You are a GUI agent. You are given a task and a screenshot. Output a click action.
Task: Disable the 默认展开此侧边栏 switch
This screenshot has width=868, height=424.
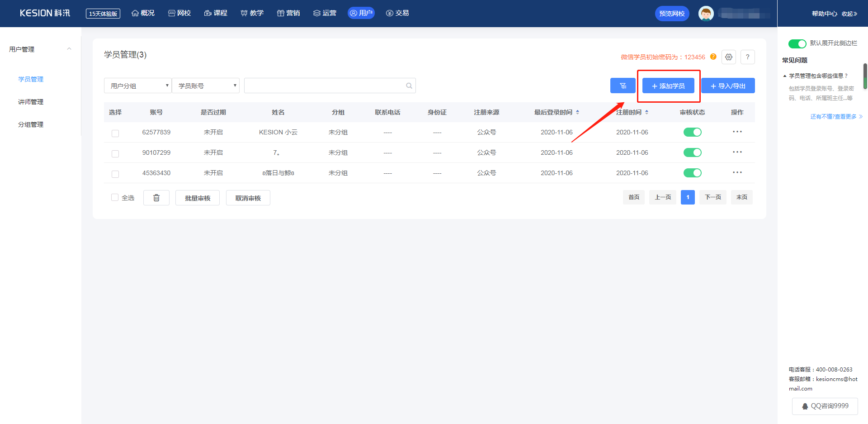point(797,43)
